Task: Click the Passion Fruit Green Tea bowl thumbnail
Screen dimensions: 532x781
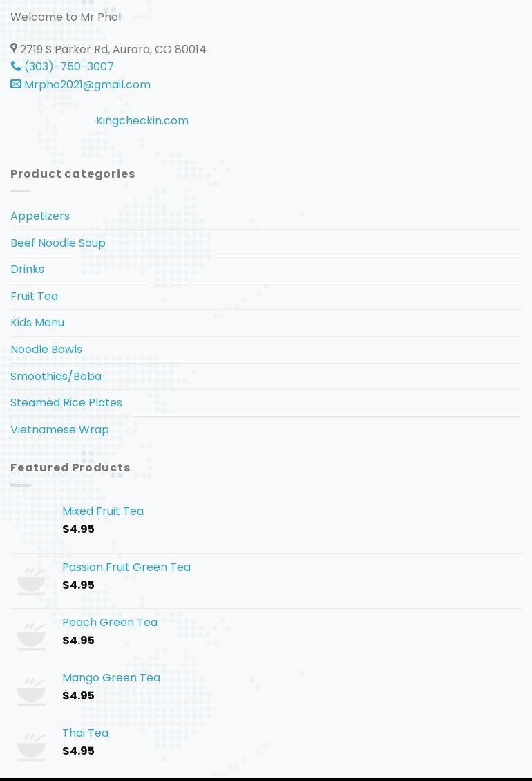Action: 31,581
